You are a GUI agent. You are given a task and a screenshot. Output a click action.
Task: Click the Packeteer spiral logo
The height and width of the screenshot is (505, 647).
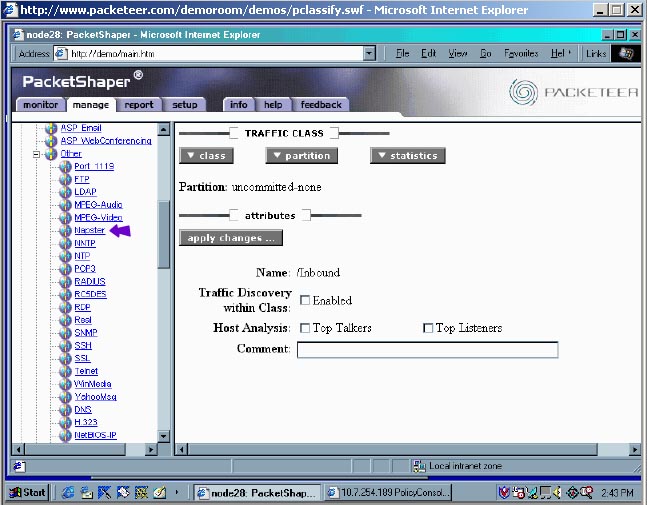(523, 92)
